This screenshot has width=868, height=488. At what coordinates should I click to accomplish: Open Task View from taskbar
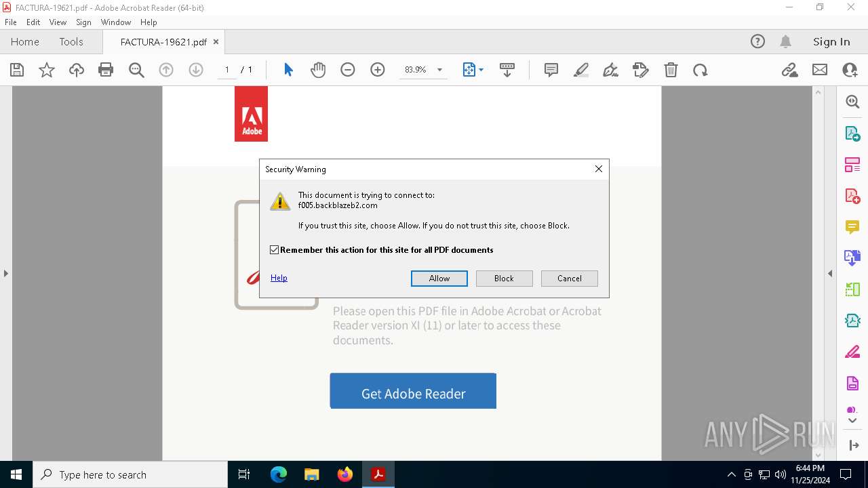tap(244, 474)
